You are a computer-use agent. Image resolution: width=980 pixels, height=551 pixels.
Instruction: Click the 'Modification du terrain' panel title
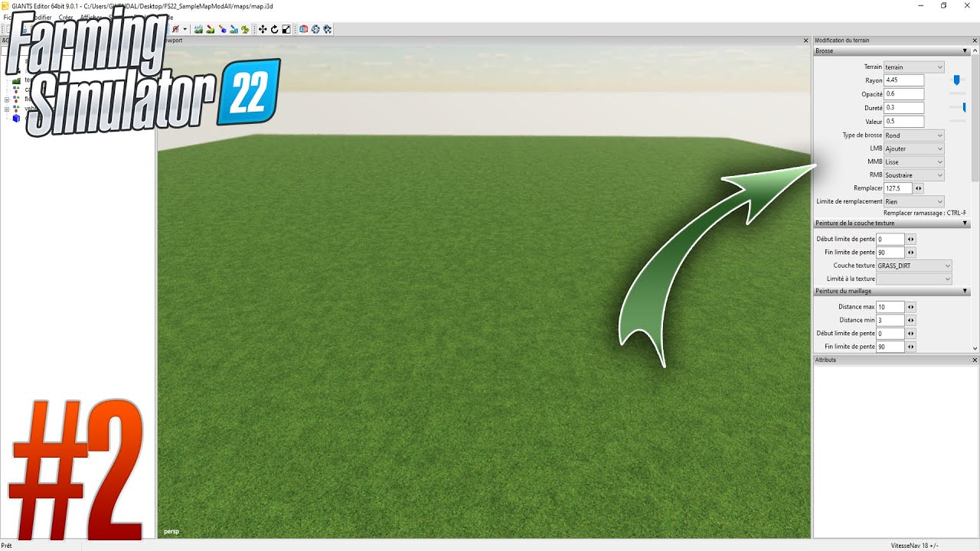point(842,41)
